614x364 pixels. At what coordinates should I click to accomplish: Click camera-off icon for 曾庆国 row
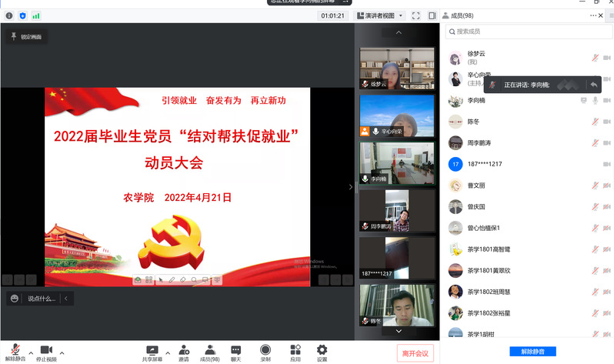(x=606, y=206)
